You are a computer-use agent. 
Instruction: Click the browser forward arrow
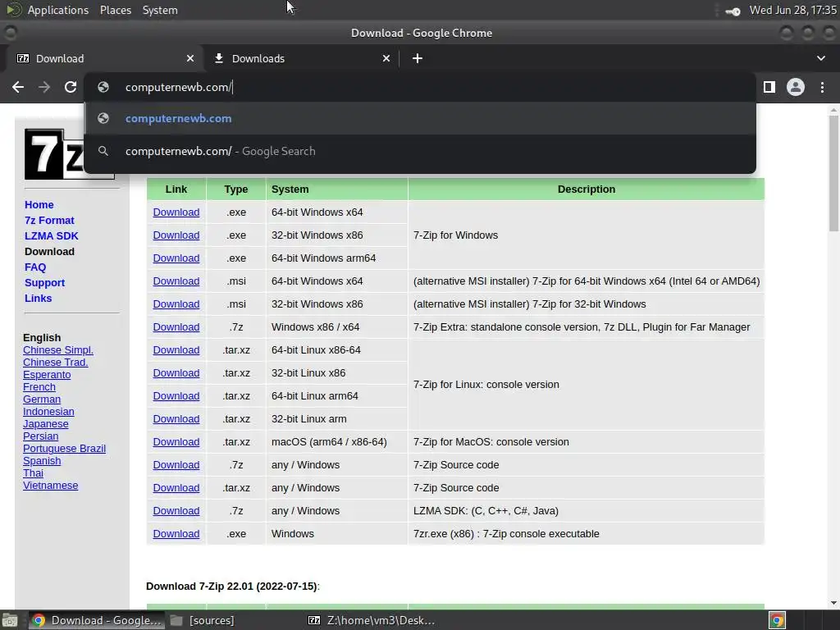coord(44,87)
